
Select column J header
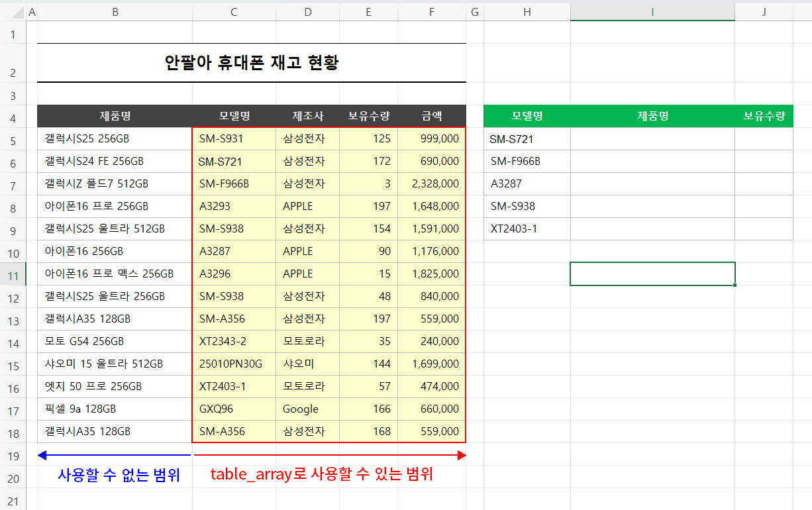coord(764,12)
